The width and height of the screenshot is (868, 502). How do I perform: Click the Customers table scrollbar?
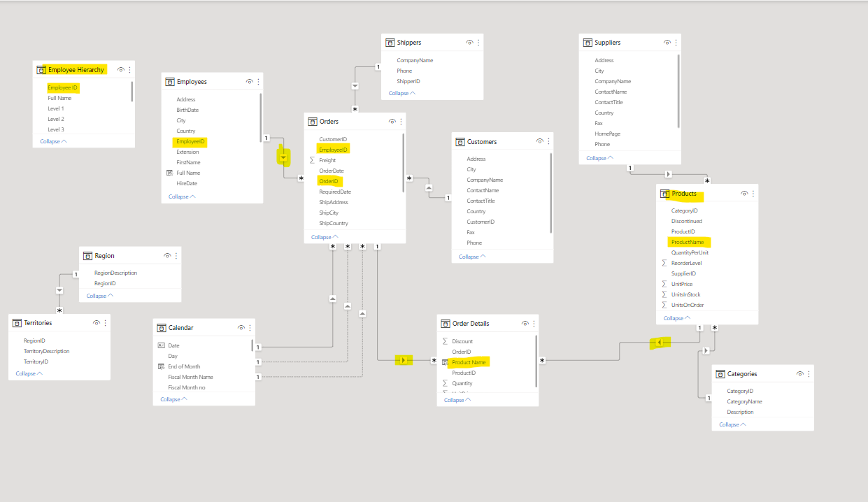[x=551, y=192]
